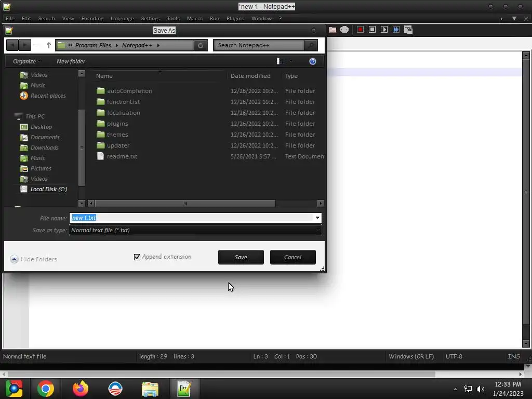Click the Stop Recording macro icon

[x=372, y=30]
